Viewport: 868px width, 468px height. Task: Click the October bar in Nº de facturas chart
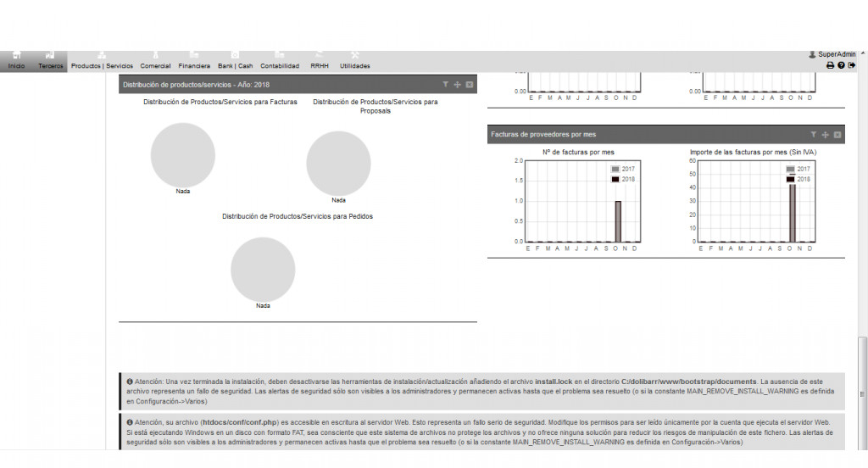pyautogui.click(x=618, y=221)
